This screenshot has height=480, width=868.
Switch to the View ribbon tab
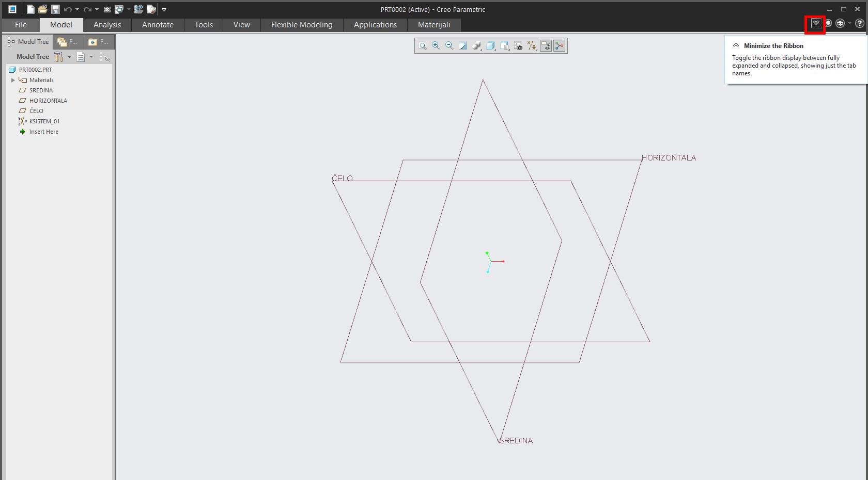(241, 25)
